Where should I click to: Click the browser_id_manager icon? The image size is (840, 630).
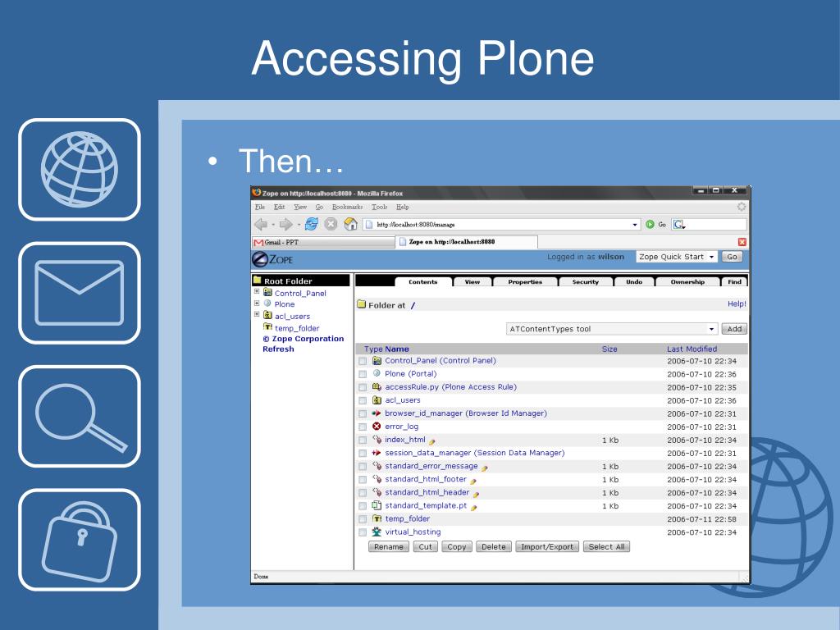coord(377,413)
